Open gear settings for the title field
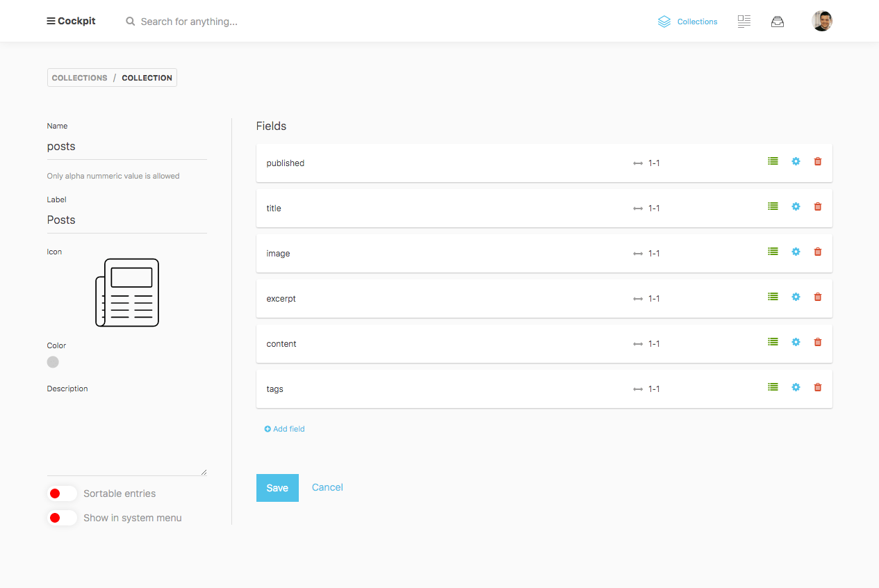This screenshot has height=588, width=879. (795, 206)
